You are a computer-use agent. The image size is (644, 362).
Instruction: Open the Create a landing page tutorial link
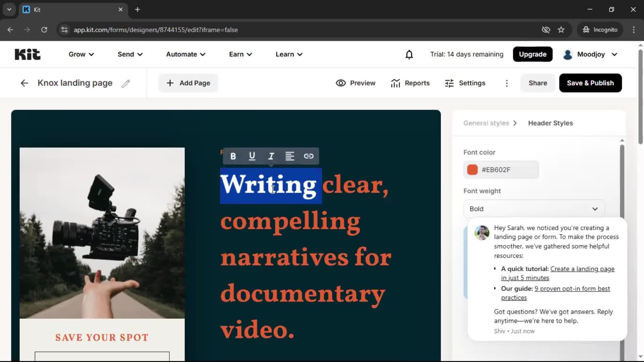pyautogui.click(x=583, y=269)
